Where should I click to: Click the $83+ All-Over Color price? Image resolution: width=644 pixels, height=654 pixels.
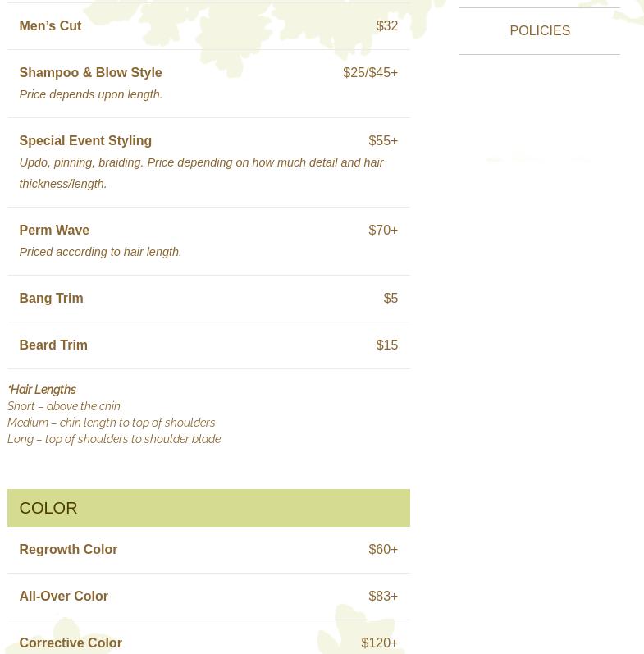click(383, 597)
